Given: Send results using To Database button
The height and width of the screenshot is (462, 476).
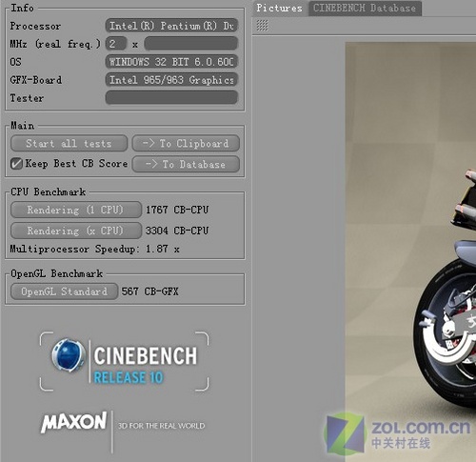Looking at the screenshot, I should [x=186, y=164].
